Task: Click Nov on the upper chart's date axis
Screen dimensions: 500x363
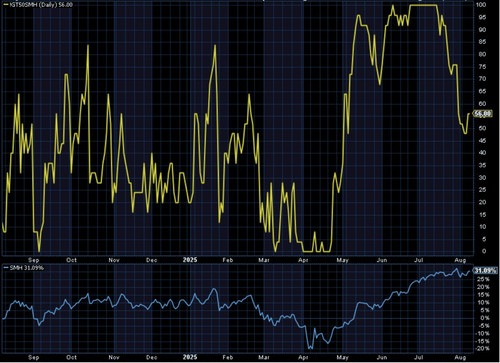Action: 114,260
